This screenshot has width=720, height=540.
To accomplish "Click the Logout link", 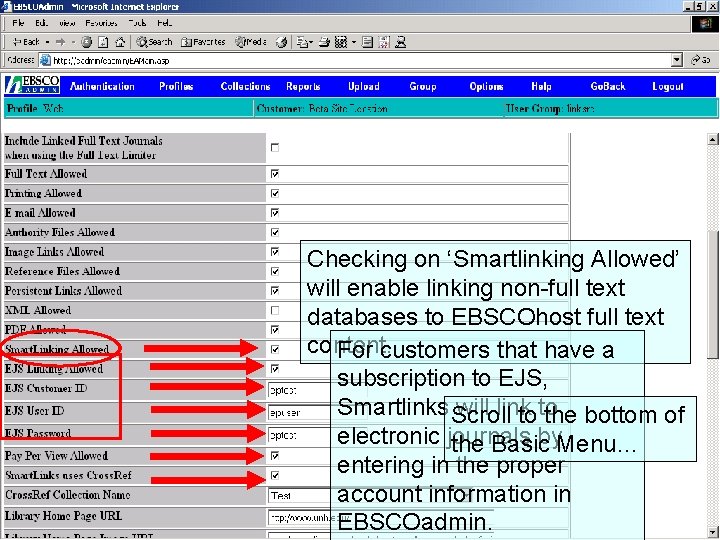I will pos(668,86).
